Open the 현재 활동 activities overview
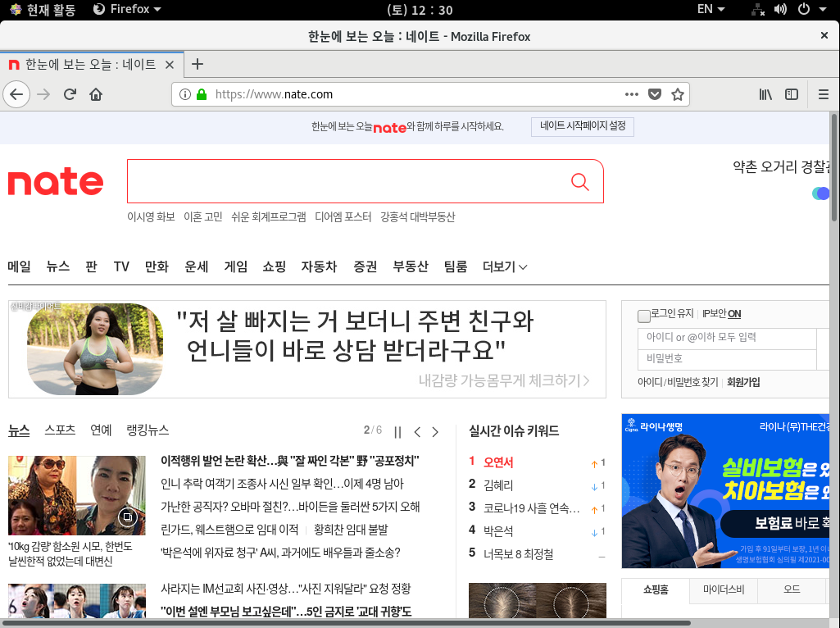 pos(43,9)
